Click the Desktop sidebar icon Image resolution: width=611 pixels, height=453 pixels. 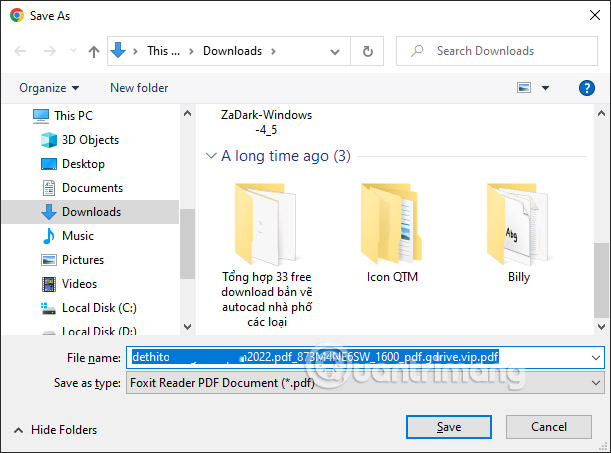coord(49,164)
